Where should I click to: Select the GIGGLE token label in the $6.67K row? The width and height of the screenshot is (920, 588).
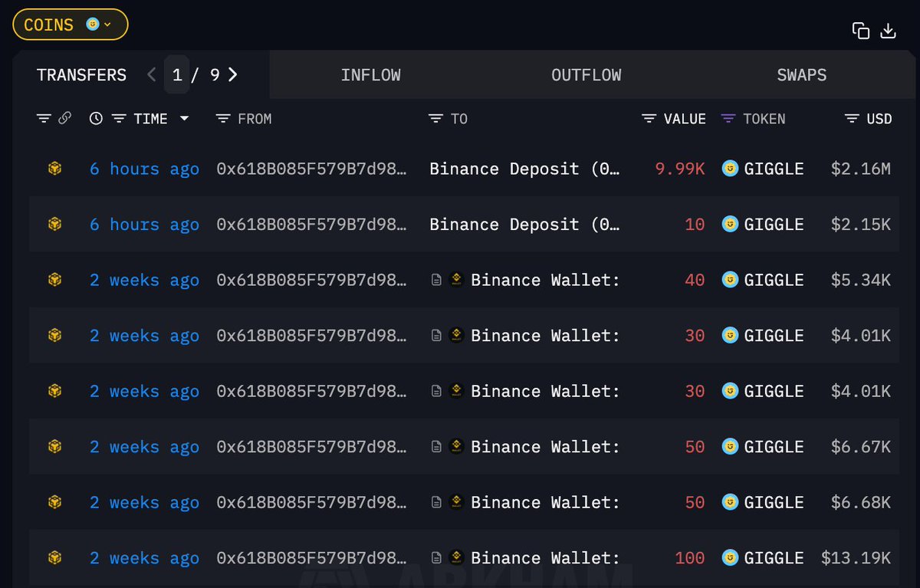pyautogui.click(x=774, y=447)
